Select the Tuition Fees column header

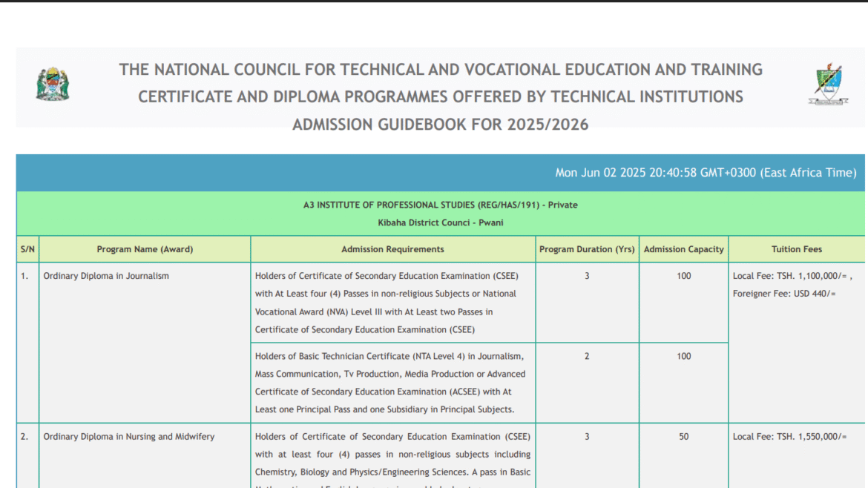797,249
